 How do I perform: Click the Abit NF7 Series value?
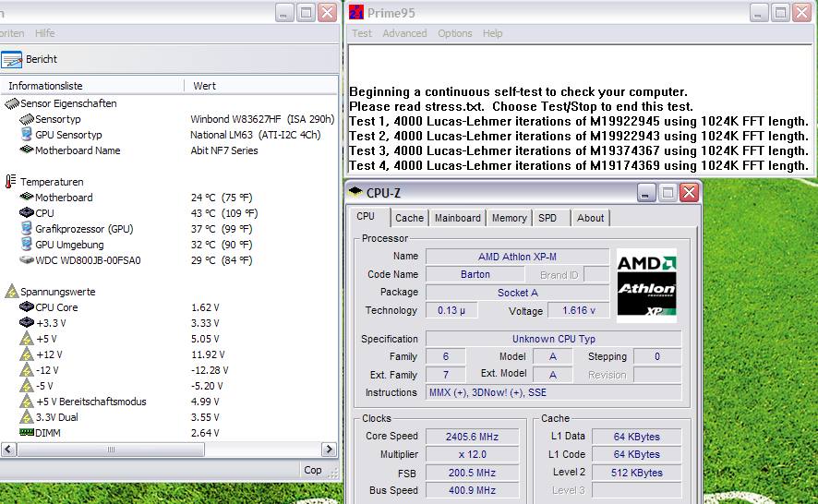tap(224, 150)
